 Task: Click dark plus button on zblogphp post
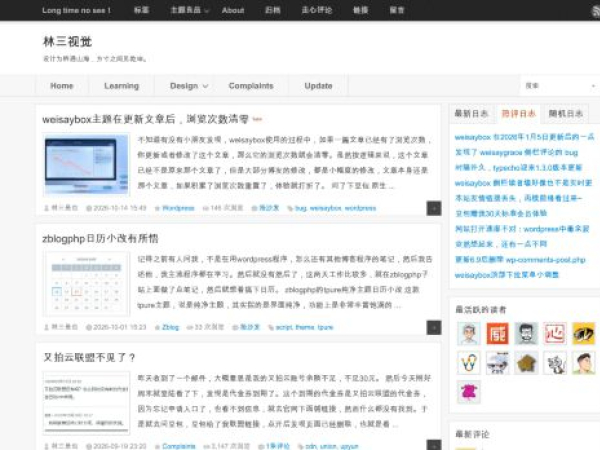click(x=434, y=328)
